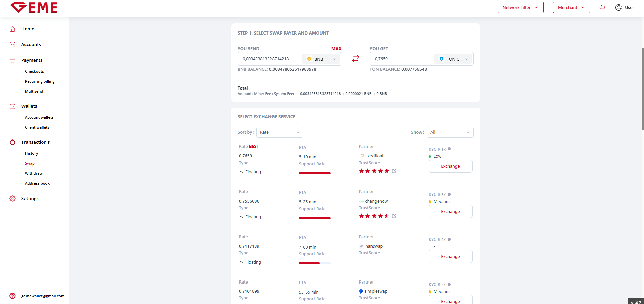Viewport: 644px width, 304px height.
Task: Go to History under Transactions
Action: [31, 153]
